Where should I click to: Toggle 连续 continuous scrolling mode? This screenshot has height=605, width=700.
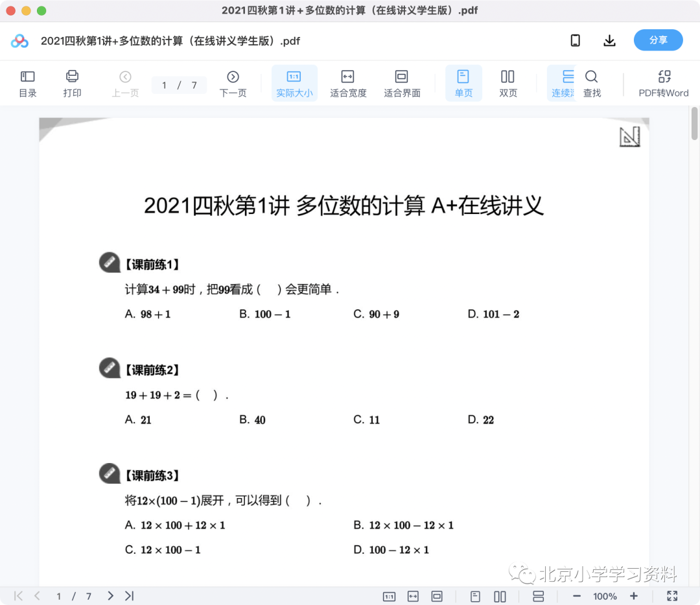pos(562,84)
